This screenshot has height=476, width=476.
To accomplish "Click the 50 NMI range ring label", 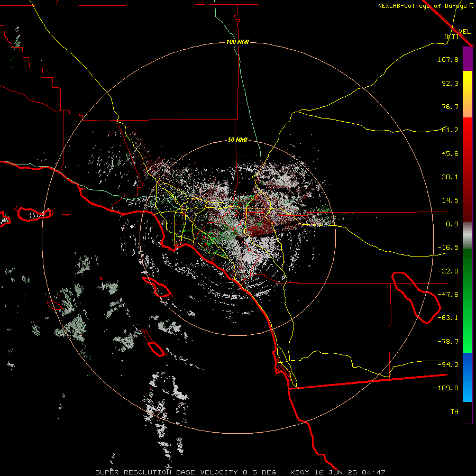I will [237, 140].
